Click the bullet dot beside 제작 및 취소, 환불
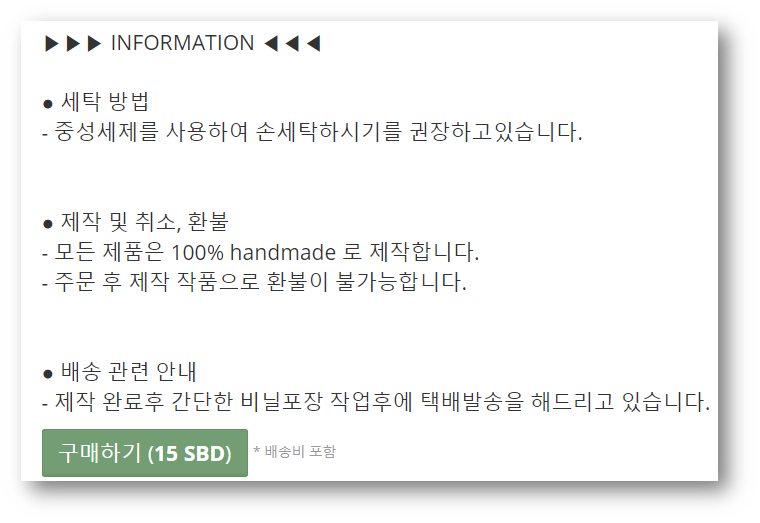This screenshot has width=760, height=523. coord(48,224)
